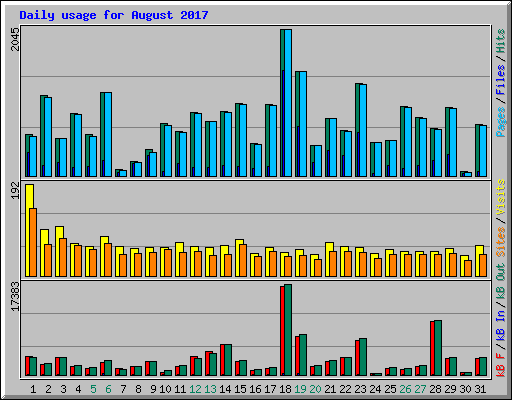This screenshot has width=512, height=400.
Task: Click the 'Daily usage for August 2017' title
Action: [x=114, y=15]
